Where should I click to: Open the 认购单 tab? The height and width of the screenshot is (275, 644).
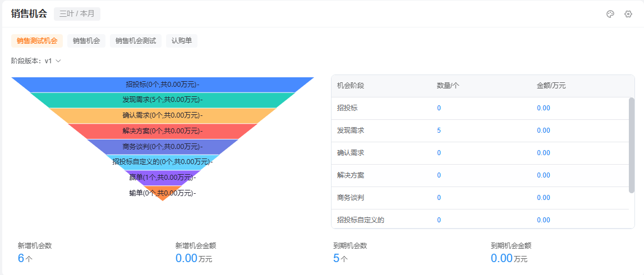click(x=182, y=41)
